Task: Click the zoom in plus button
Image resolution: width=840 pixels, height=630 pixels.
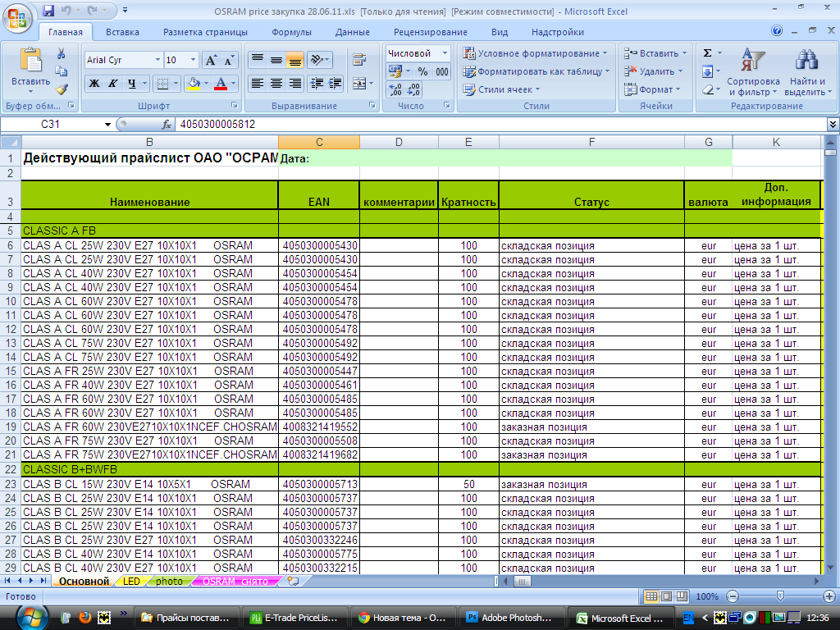Action: pos(829,596)
